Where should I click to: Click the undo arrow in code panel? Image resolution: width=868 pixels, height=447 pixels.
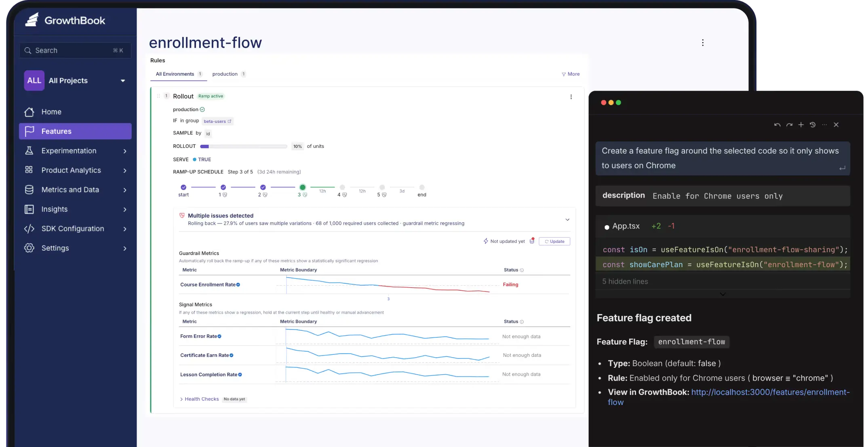(x=777, y=125)
